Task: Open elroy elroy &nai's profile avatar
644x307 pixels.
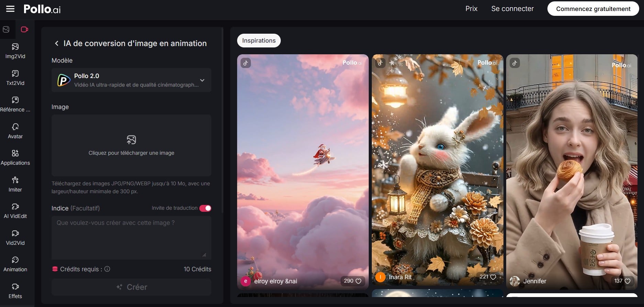Action: click(x=245, y=281)
